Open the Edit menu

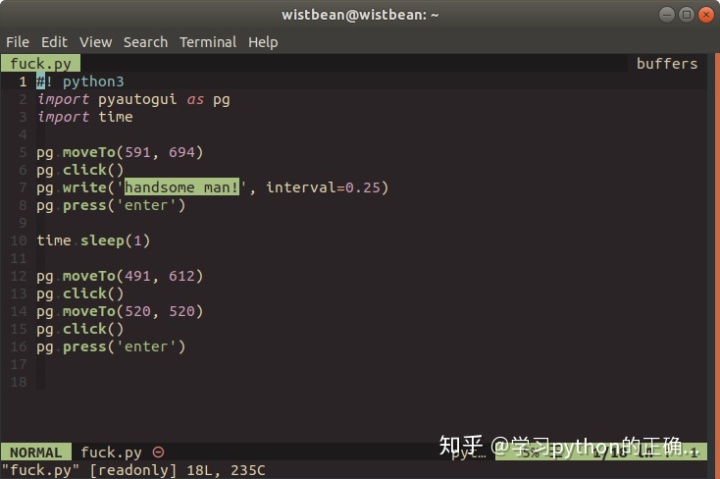pos(54,42)
